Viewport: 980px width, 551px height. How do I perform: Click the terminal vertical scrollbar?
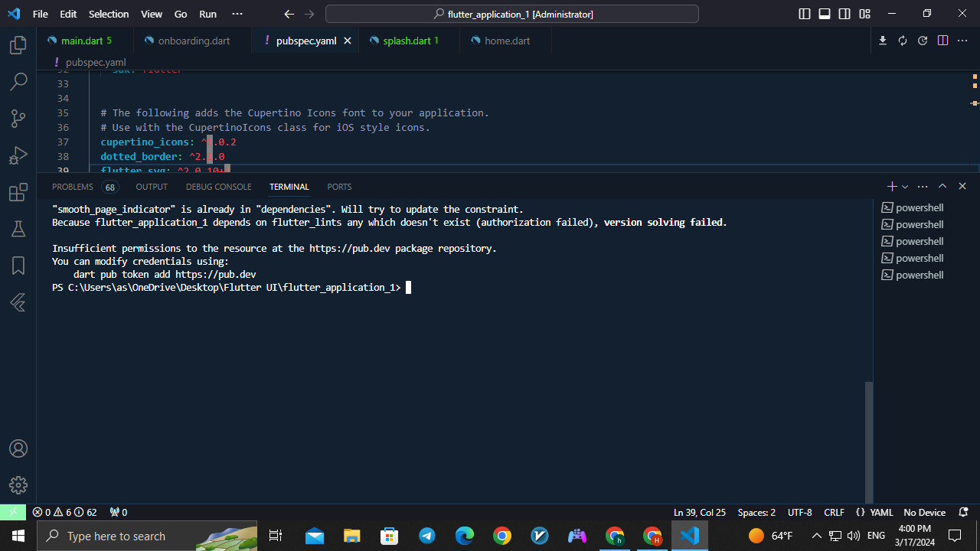[x=868, y=442]
